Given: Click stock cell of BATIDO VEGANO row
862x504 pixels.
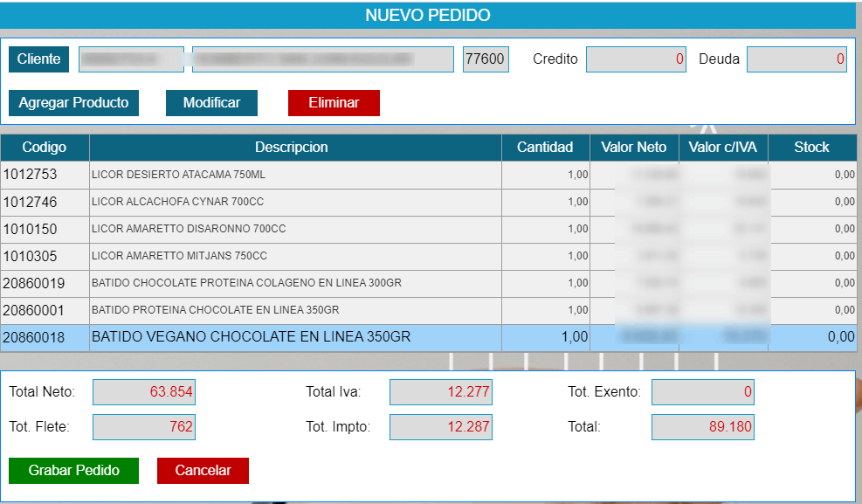Looking at the screenshot, I should tap(812, 337).
